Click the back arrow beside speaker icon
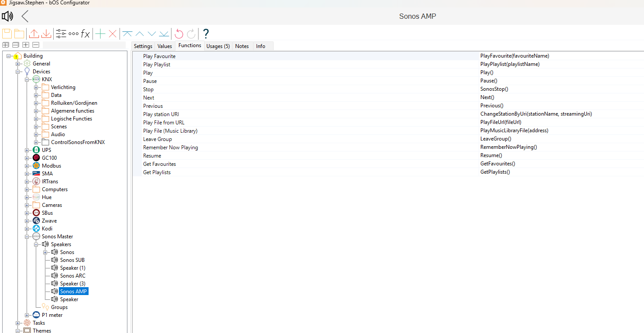Viewport: 644px width, 333px height. point(25,17)
